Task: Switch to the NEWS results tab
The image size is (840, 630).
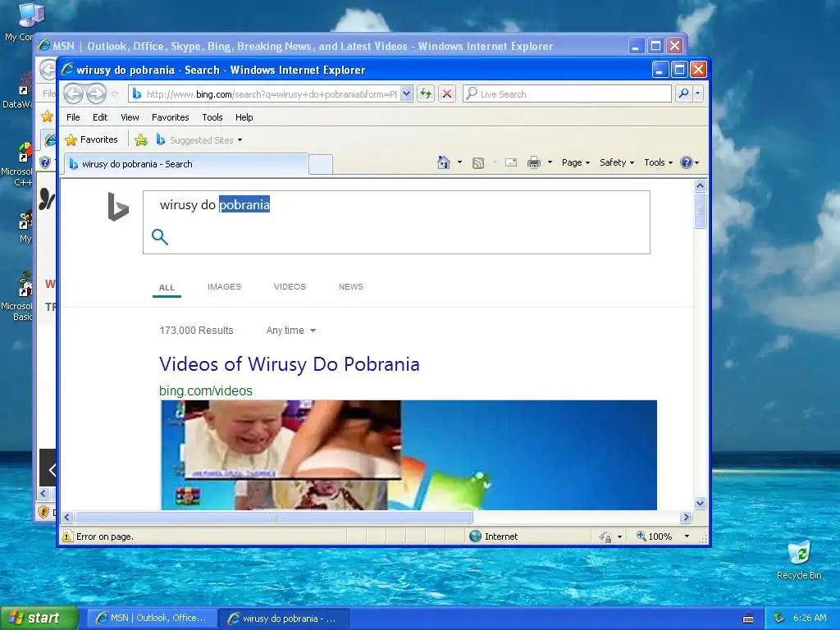Action: 351,286
